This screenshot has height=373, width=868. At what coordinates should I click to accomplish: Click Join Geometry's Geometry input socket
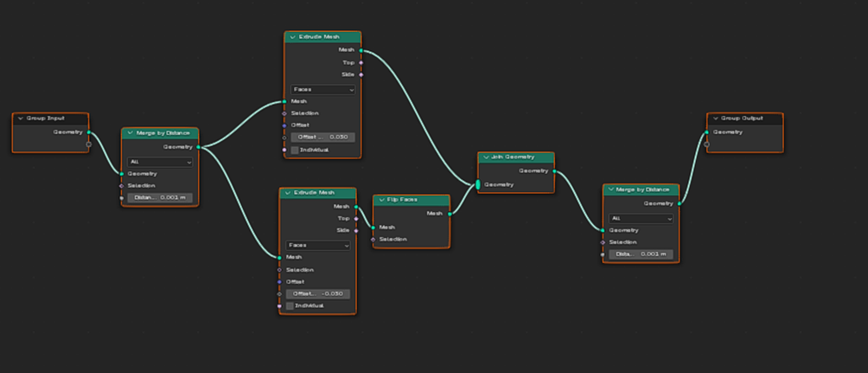point(477,184)
